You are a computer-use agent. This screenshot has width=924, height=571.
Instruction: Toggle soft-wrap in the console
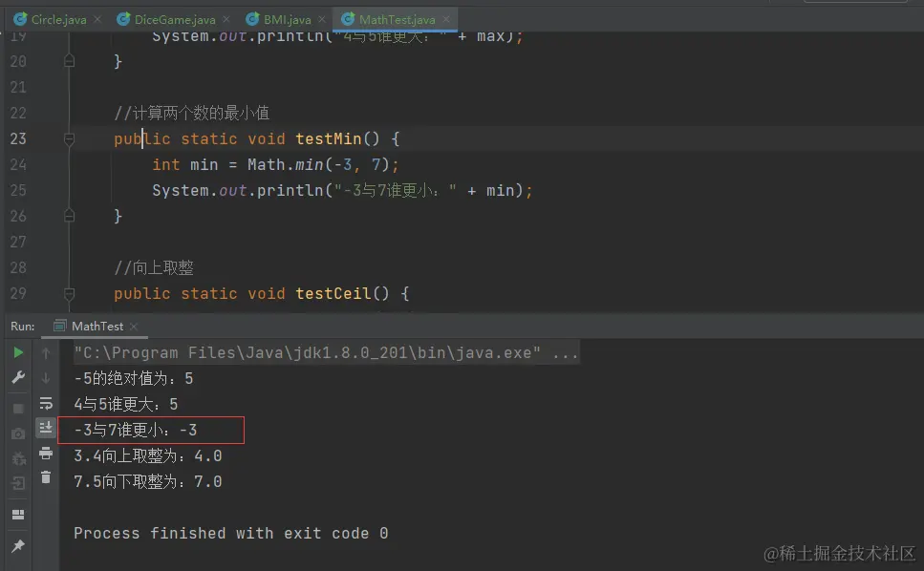(x=46, y=403)
